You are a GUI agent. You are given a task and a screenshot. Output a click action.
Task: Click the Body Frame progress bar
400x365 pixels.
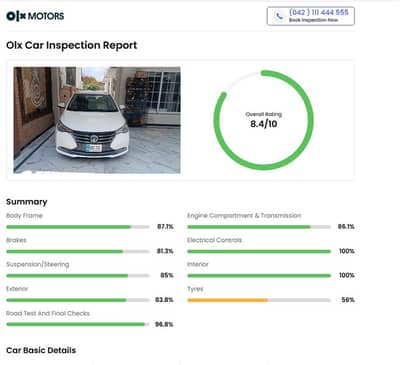coord(78,227)
